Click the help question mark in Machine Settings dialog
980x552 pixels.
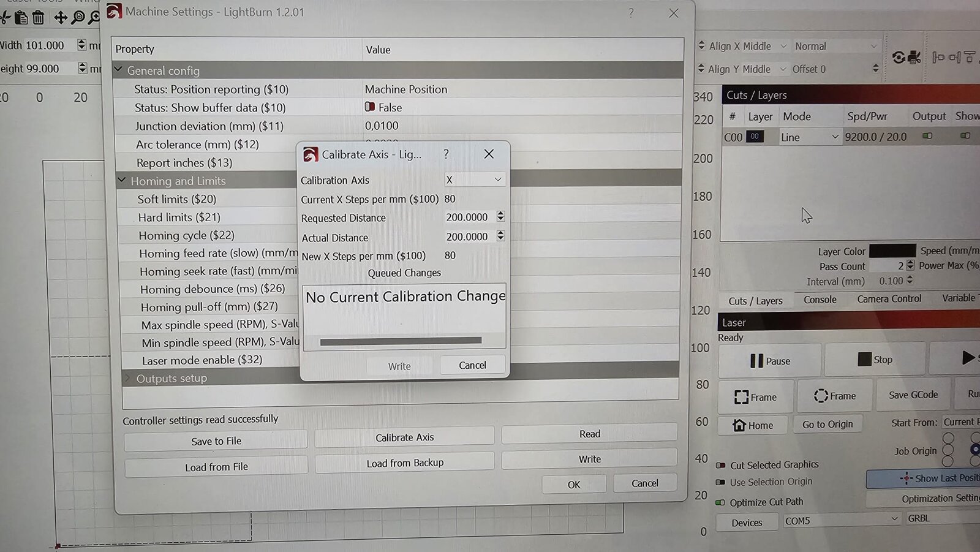[631, 12]
